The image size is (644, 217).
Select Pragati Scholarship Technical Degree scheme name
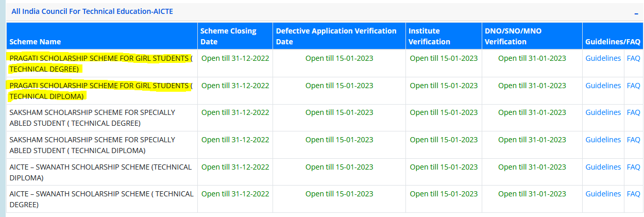(101, 63)
